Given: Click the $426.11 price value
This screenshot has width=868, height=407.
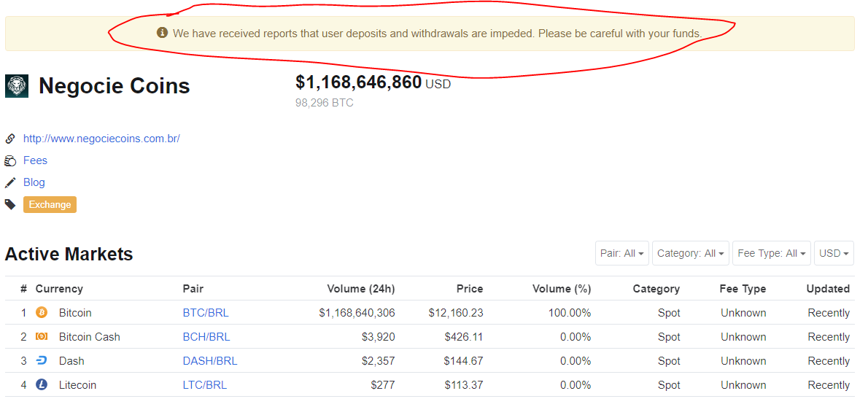Looking at the screenshot, I should [x=463, y=337].
